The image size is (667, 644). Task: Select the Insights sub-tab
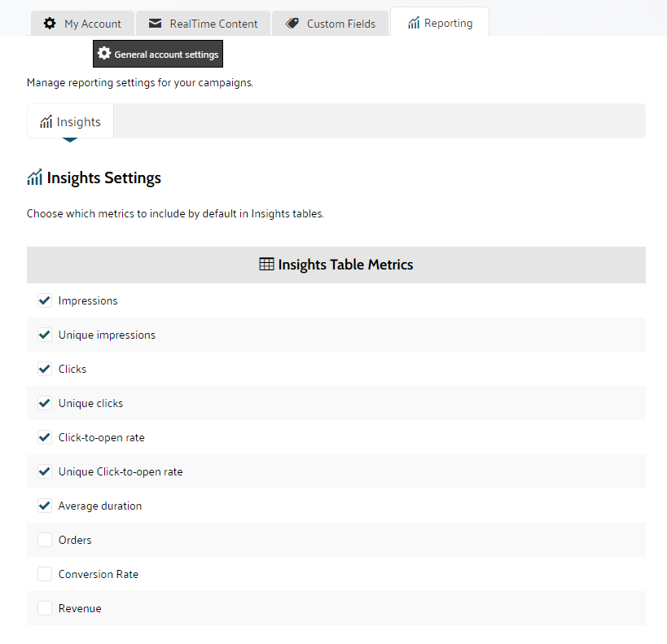(71, 122)
